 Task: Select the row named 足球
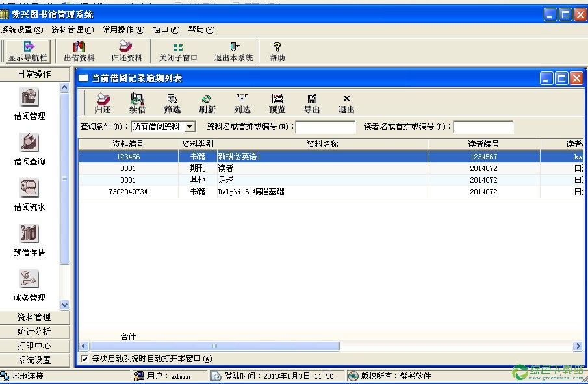tap(331, 180)
